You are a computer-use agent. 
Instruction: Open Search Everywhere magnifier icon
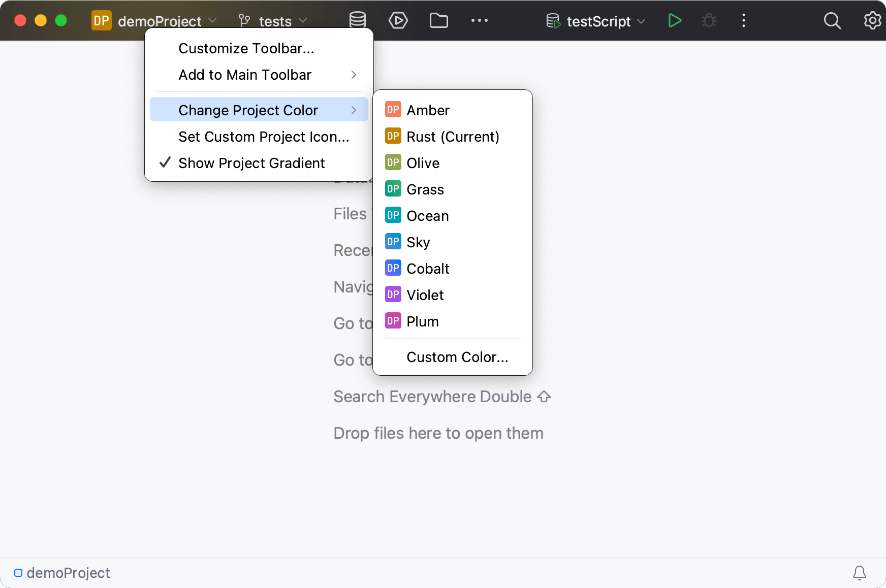tap(832, 20)
